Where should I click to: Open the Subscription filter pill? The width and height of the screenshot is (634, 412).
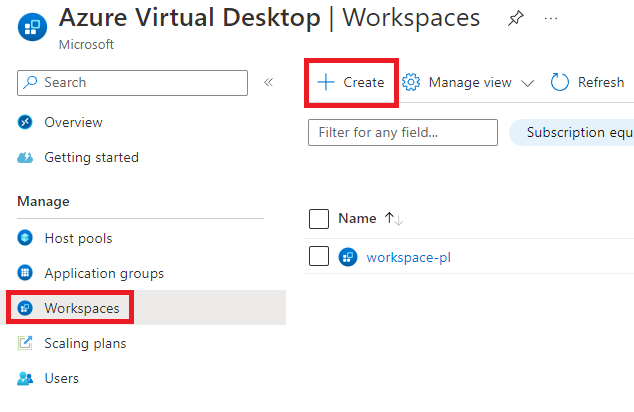coord(571,132)
